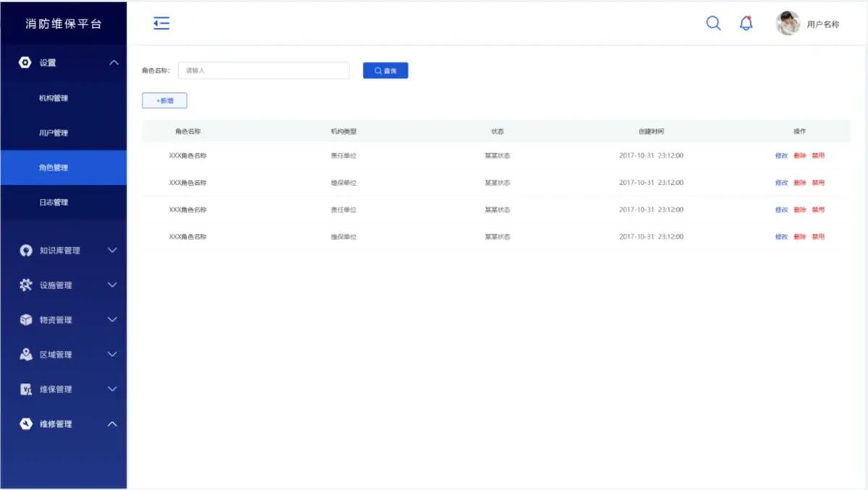Collapse the 维修管理 chevron
The width and height of the screenshot is (868, 490).
point(112,424)
